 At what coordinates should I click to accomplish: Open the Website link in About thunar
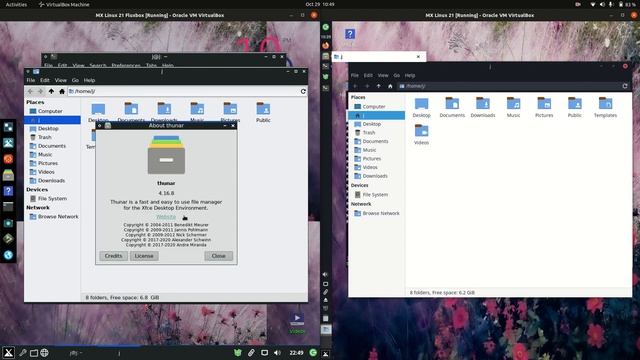pyautogui.click(x=166, y=217)
